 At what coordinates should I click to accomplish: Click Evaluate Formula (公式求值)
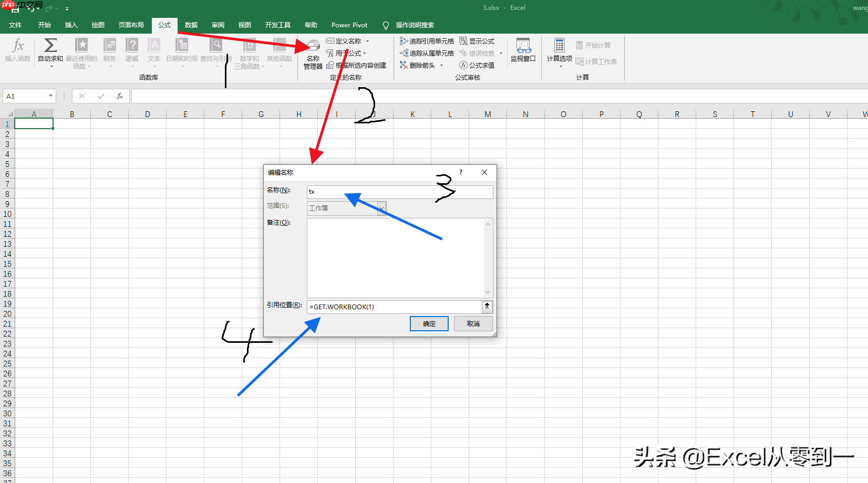click(477, 65)
